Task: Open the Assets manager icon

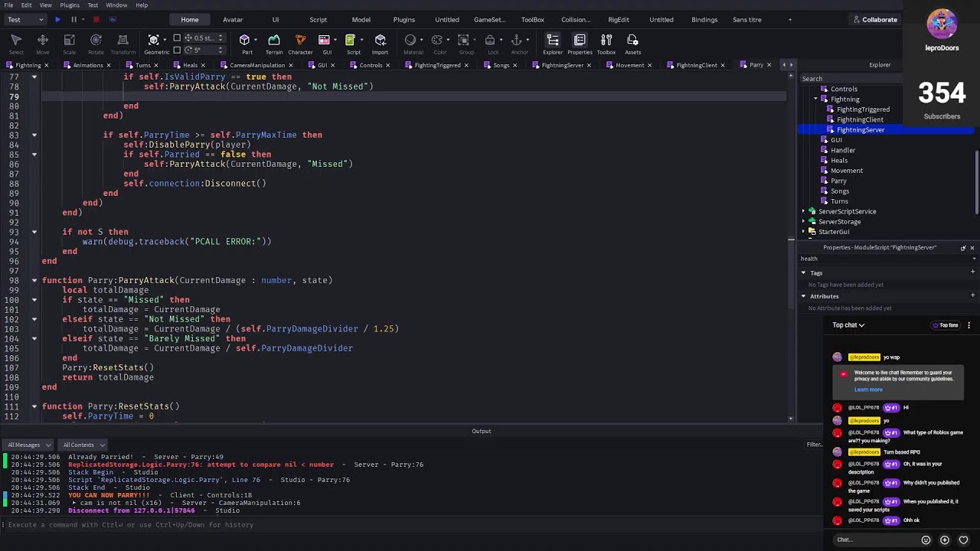Action: tap(632, 43)
